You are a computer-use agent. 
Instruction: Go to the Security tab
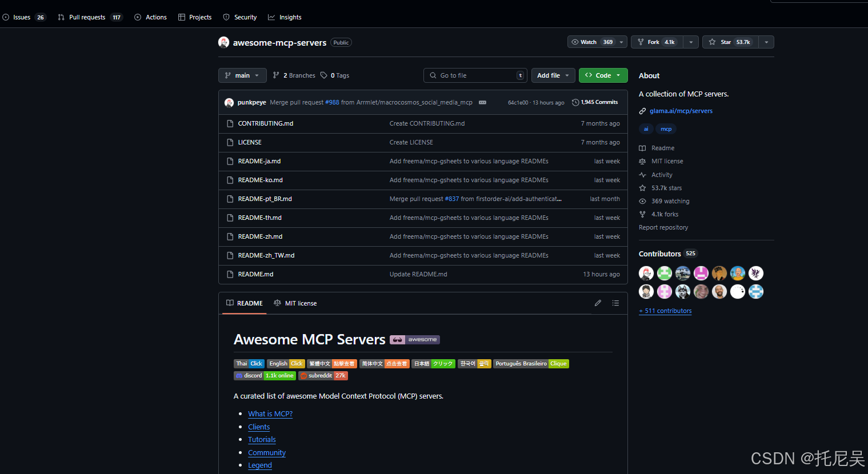coord(240,17)
